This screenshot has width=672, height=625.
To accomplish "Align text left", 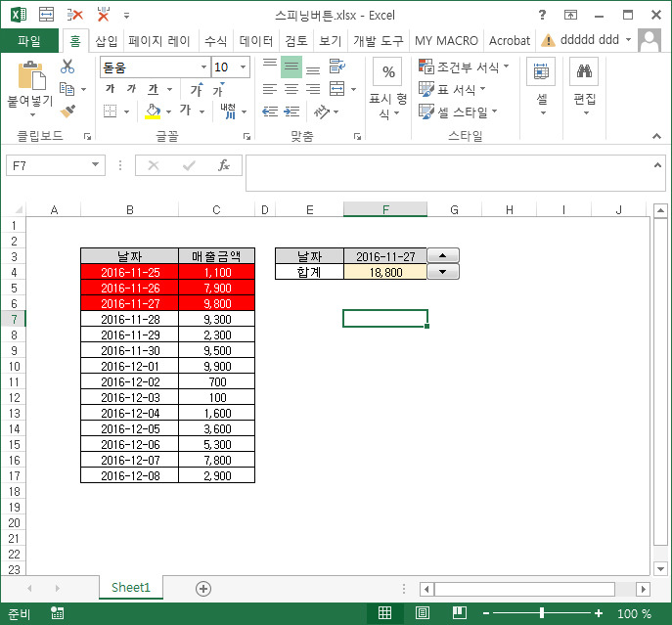I will pos(270,89).
